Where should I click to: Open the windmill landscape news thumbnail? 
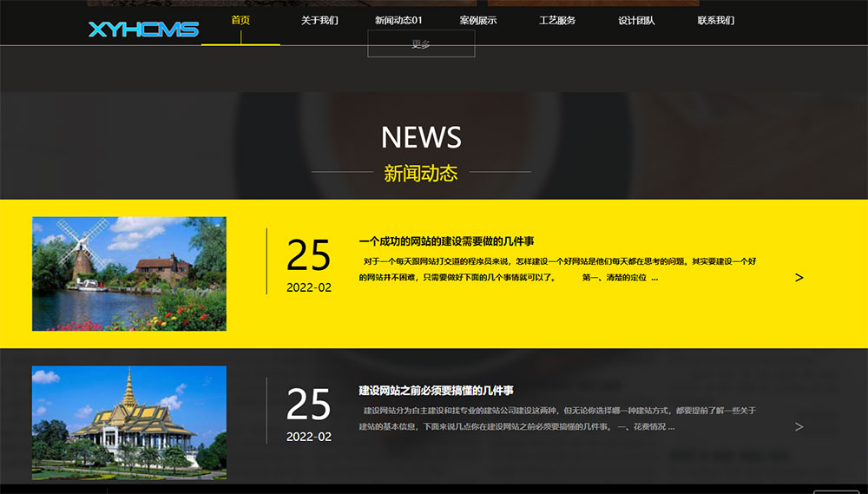(129, 273)
